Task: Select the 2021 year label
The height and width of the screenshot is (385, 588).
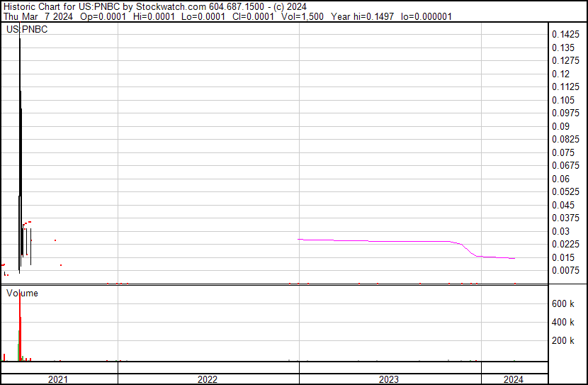Action: coord(58,379)
